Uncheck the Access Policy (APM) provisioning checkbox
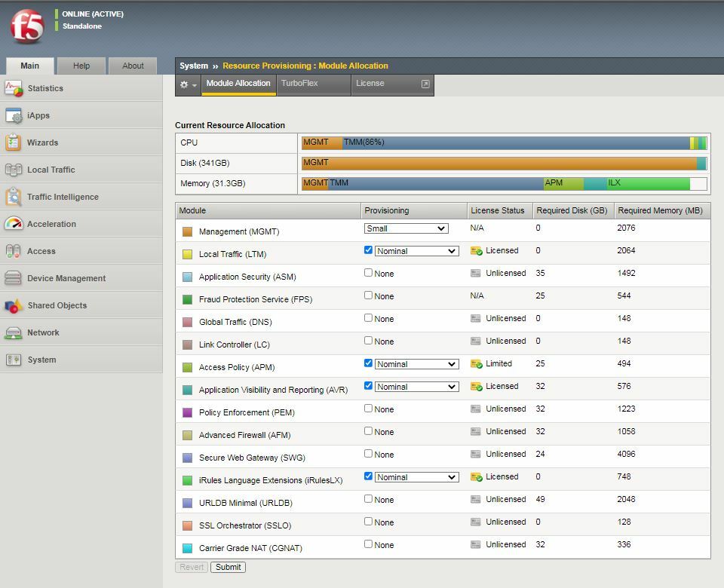The height and width of the screenshot is (588, 724). [x=368, y=363]
